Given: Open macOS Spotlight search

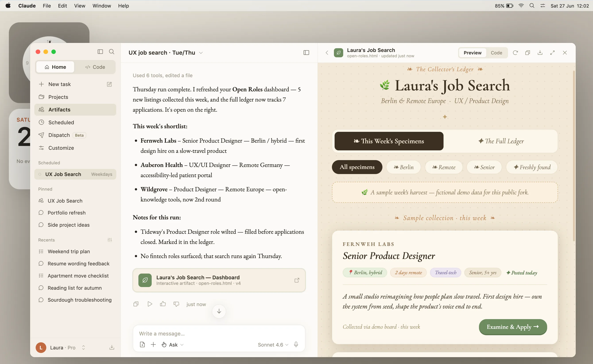Looking at the screenshot, I should [532, 6].
